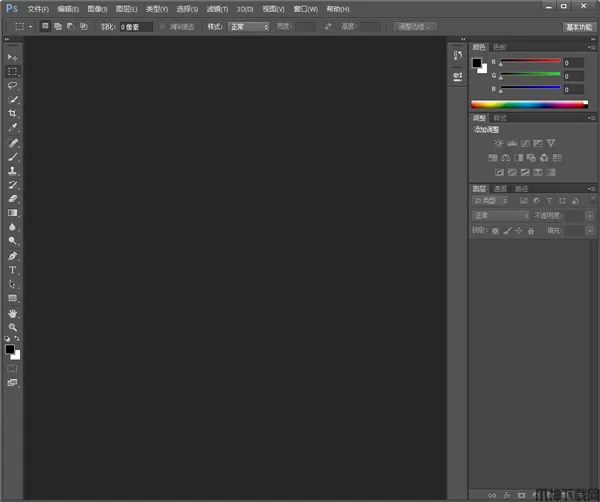Select the Lasso tool
Image resolution: width=600 pixels, height=502 pixels.
tap(13, 86)
